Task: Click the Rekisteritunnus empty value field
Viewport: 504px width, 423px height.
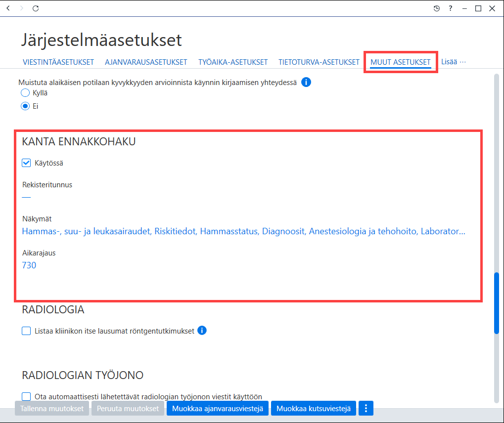Action: point(26,197)
